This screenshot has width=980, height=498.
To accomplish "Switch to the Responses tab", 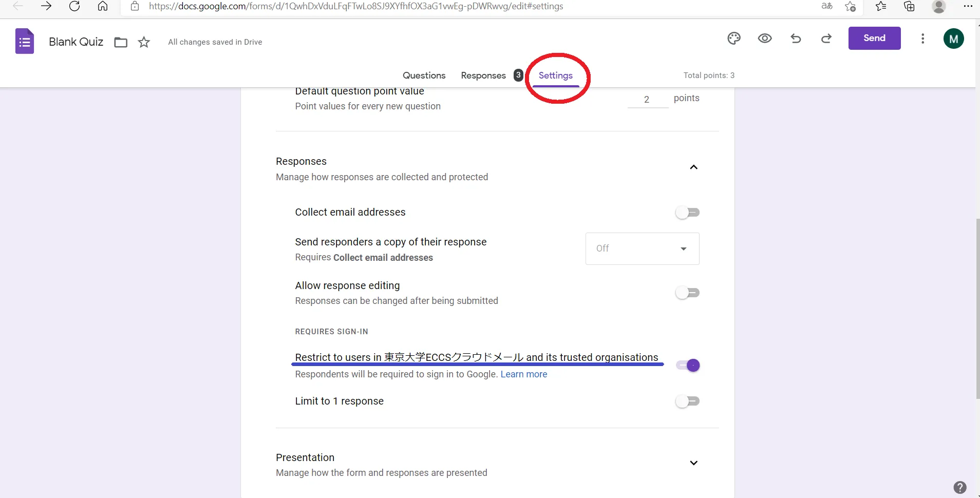I will click(483, 75).
